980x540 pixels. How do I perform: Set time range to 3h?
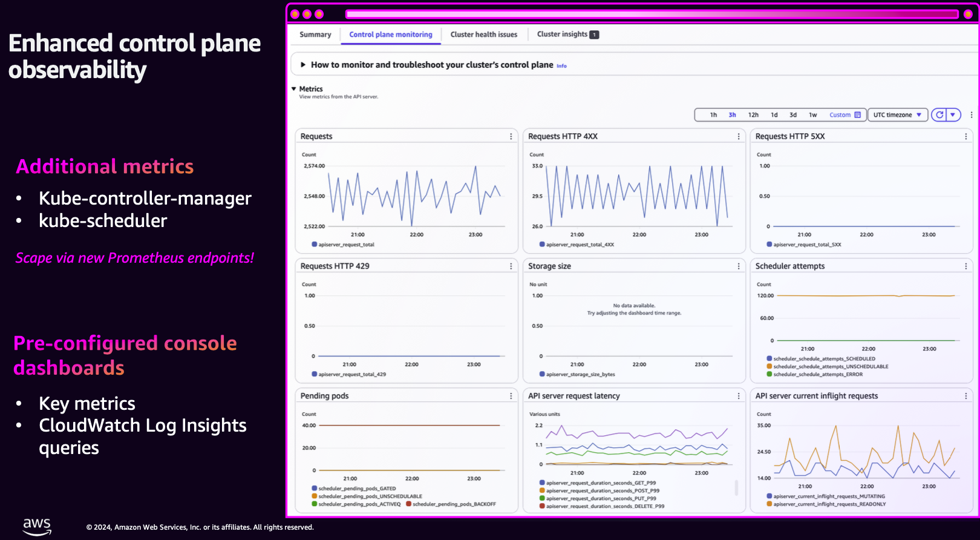coord(732,115)
